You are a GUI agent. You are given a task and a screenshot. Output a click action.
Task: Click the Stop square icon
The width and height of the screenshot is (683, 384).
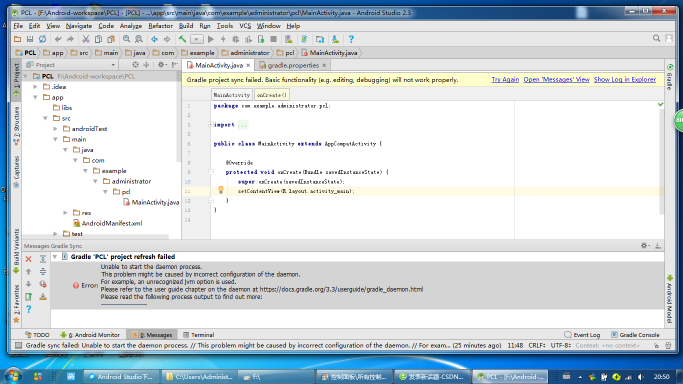tap(274, 39)
